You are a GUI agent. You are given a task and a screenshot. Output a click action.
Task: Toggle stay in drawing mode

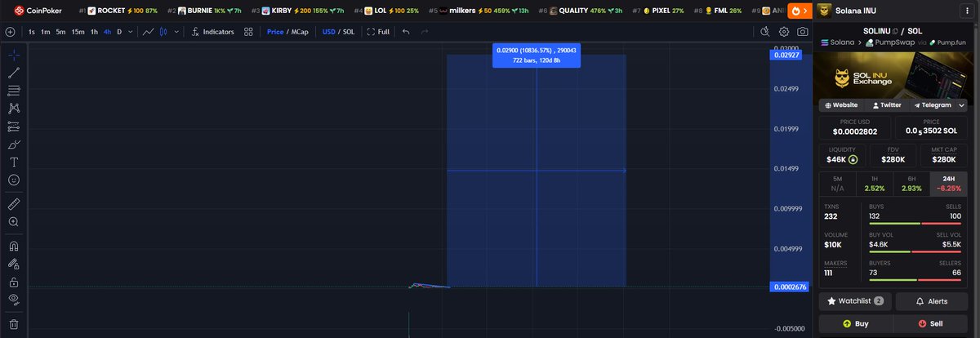pos(14,264)
